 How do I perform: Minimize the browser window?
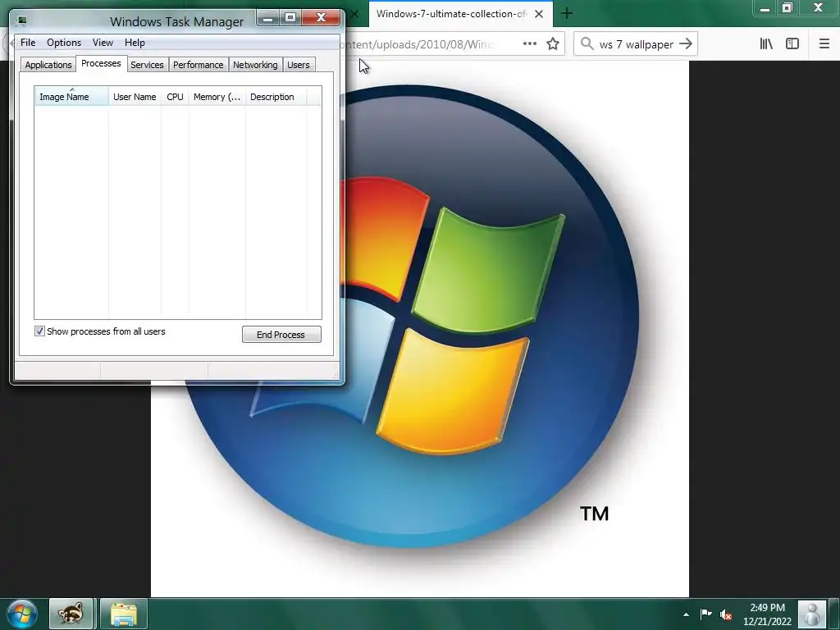pos(765,8)
